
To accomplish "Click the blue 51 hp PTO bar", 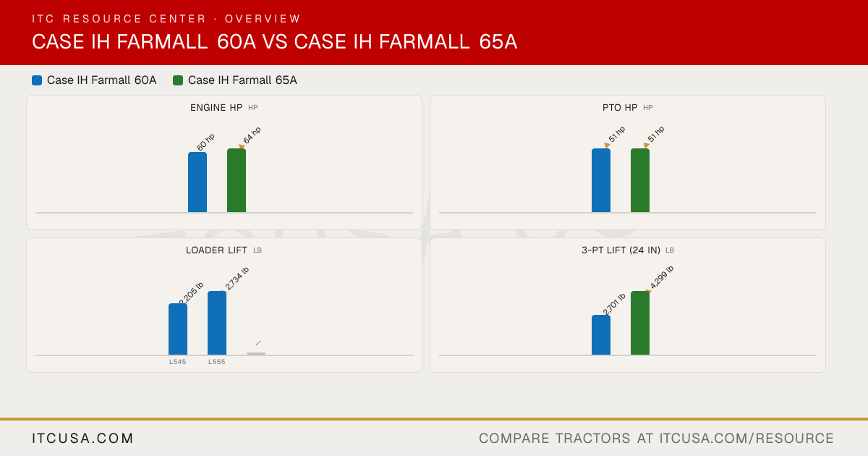I will pos(601,180).
